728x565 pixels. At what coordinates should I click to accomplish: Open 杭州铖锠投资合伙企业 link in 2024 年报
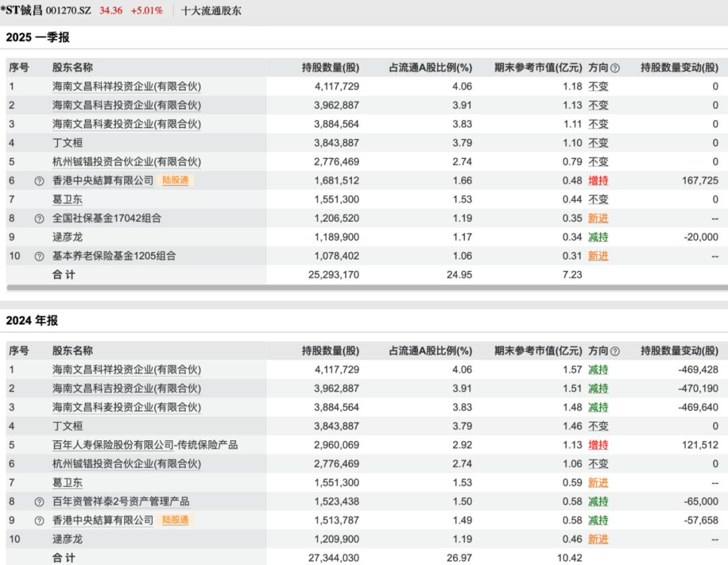click(x=127, y=464)
